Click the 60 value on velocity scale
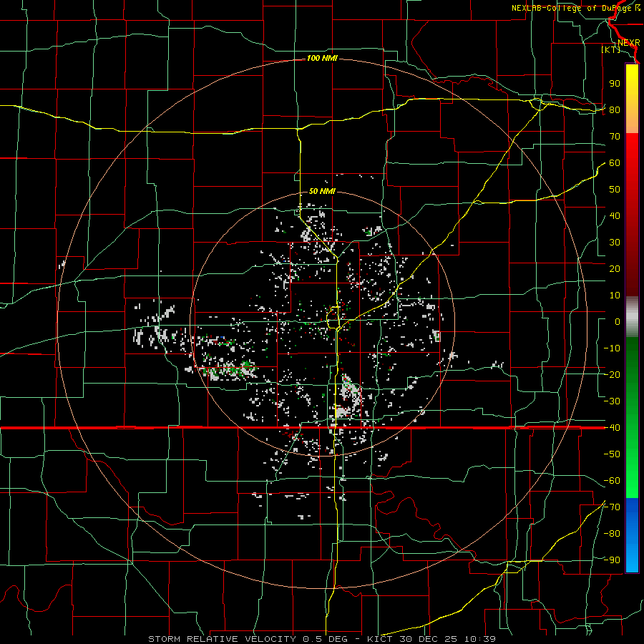 pyautogui.click(x=615, y=163)
